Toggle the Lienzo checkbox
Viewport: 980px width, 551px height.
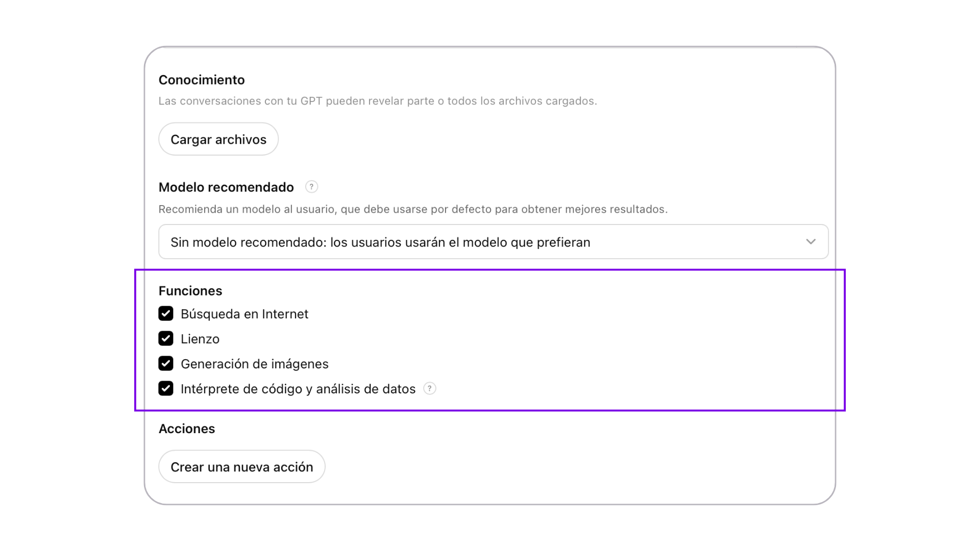[166, 338]
